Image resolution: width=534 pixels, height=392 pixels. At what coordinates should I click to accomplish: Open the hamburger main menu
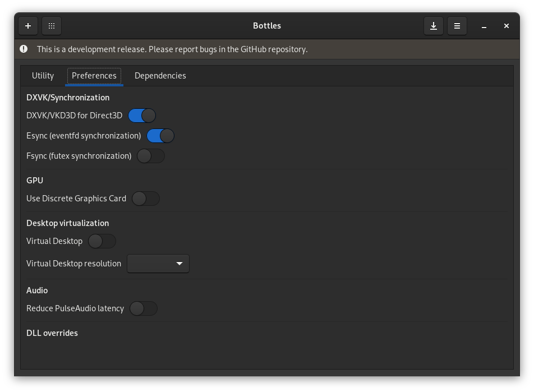[457, 26]
